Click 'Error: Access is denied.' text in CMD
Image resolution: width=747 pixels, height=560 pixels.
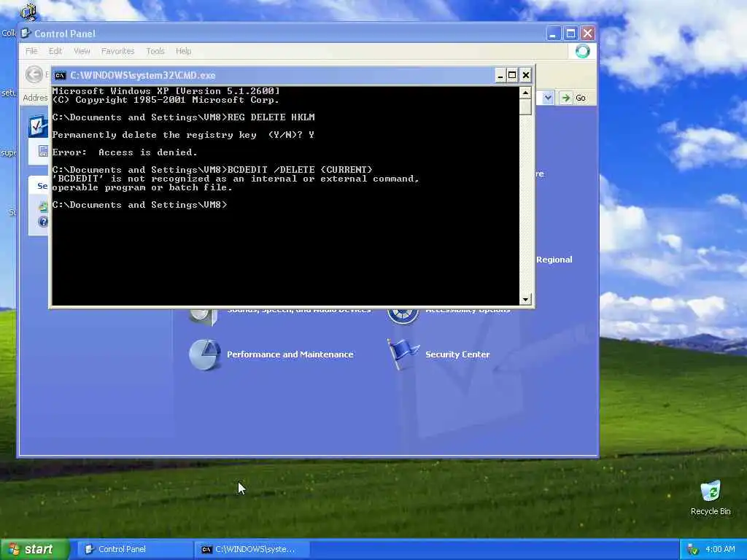(124, 152)
